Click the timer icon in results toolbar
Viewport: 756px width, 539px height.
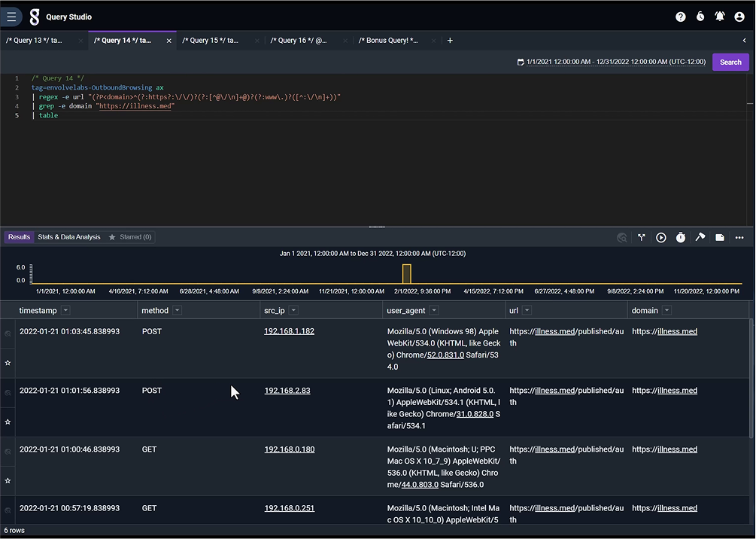(x=680, y=237)
